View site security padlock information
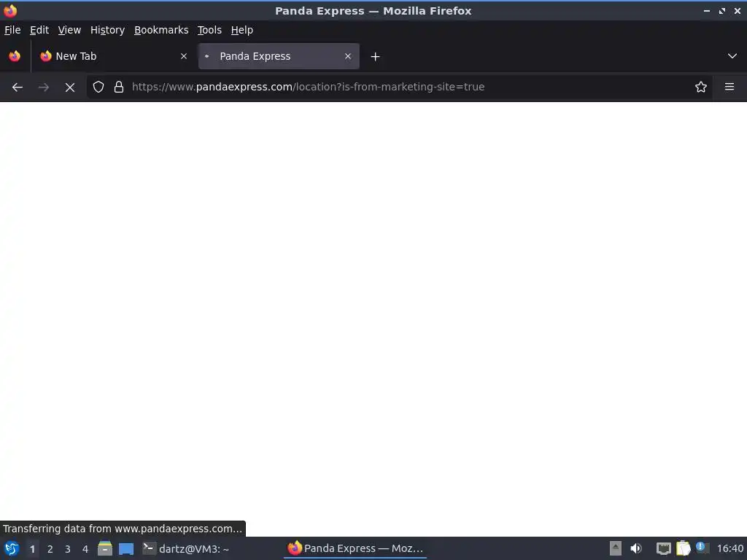This screenshot has width=747, height=560. [119, 87]
